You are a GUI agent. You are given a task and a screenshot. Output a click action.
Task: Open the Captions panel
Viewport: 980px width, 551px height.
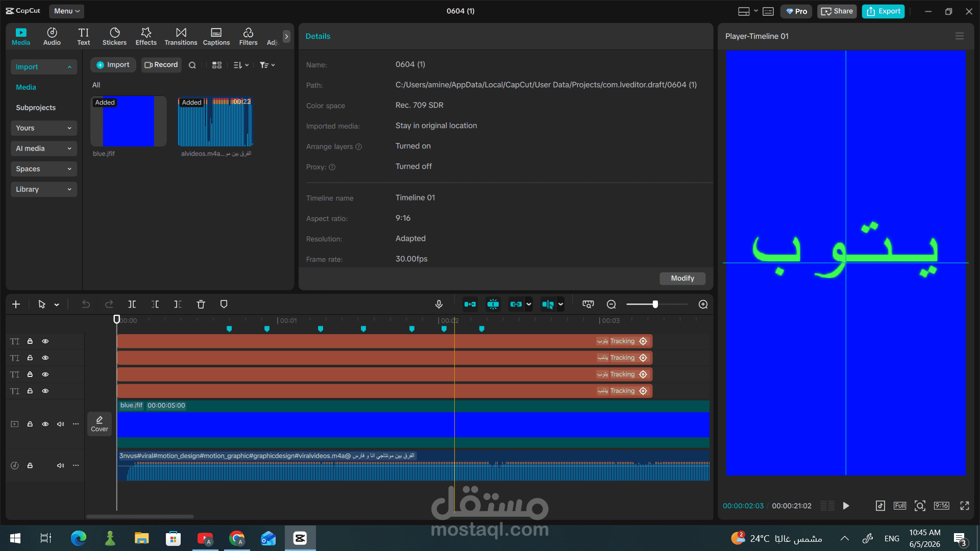pyautogui.click(x=216, y=36)
